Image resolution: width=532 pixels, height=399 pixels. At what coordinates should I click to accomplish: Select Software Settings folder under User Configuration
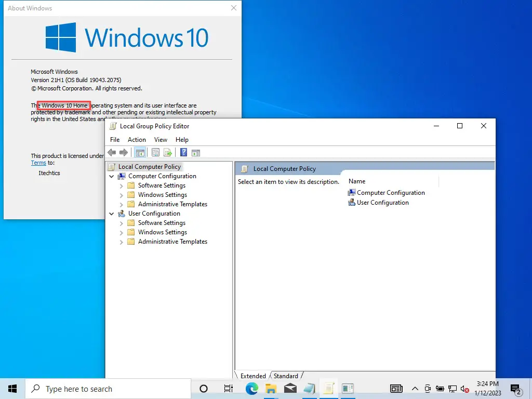[x=162, y=222]
